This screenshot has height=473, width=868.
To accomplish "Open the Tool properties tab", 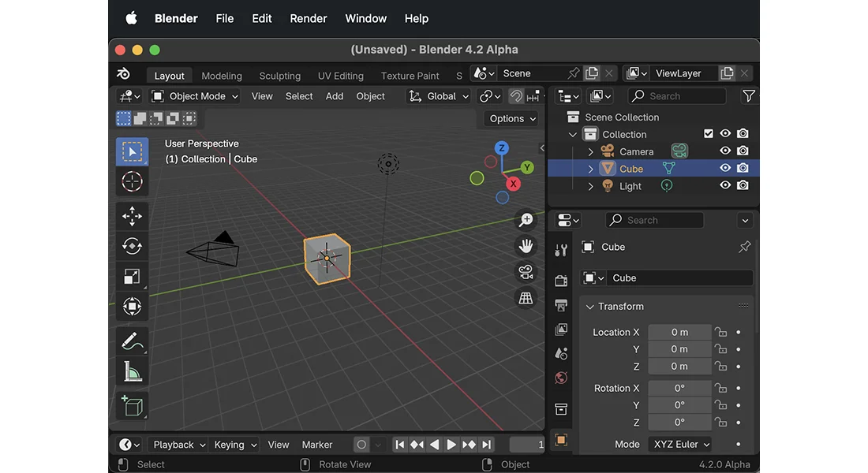I will 561,251.
